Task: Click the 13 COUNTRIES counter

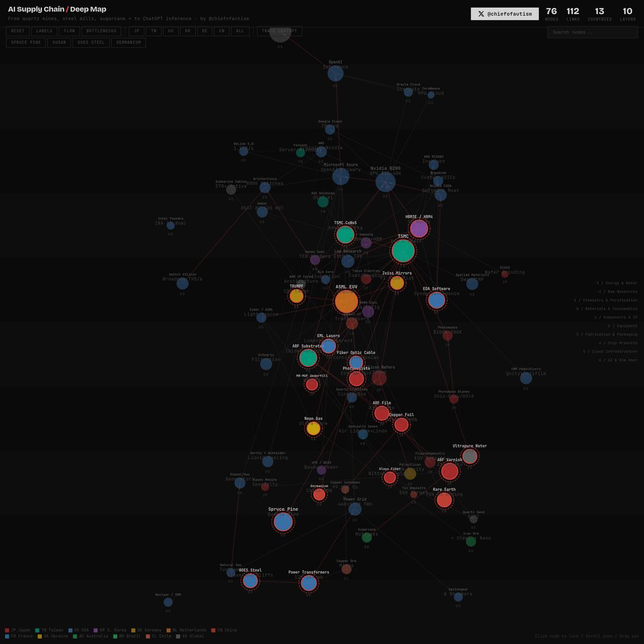Action: [599, 14]
